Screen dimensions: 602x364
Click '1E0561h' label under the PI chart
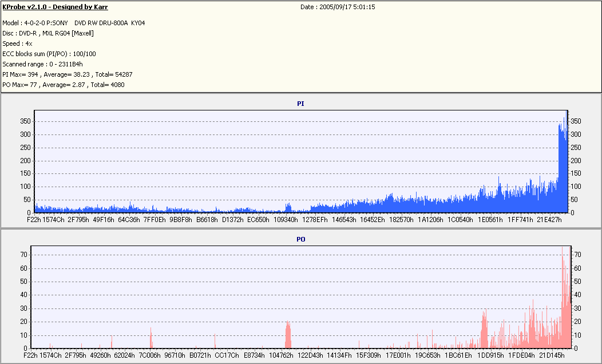pos(490,220)
